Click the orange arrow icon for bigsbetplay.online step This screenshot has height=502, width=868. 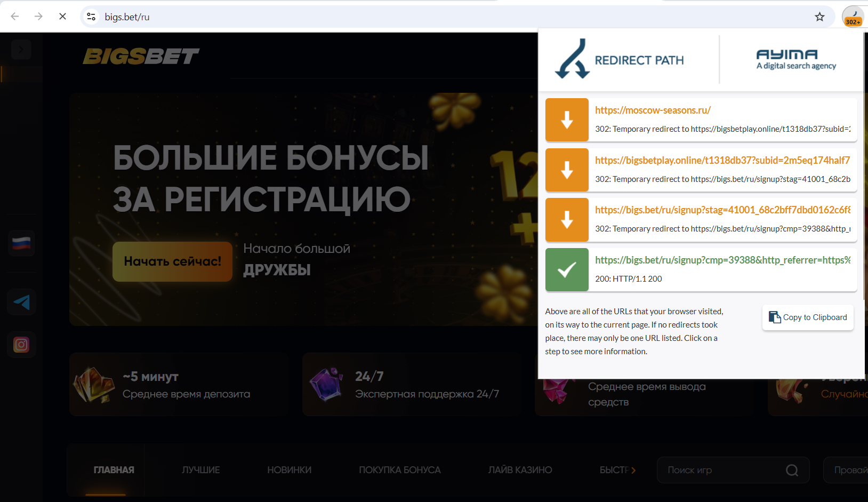567,170
